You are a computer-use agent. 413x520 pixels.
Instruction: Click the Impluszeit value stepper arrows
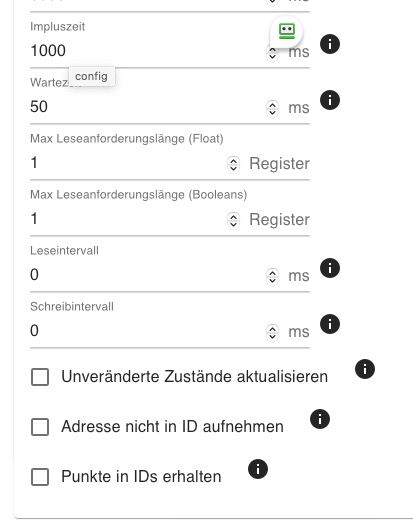click(x=272, y=53)
